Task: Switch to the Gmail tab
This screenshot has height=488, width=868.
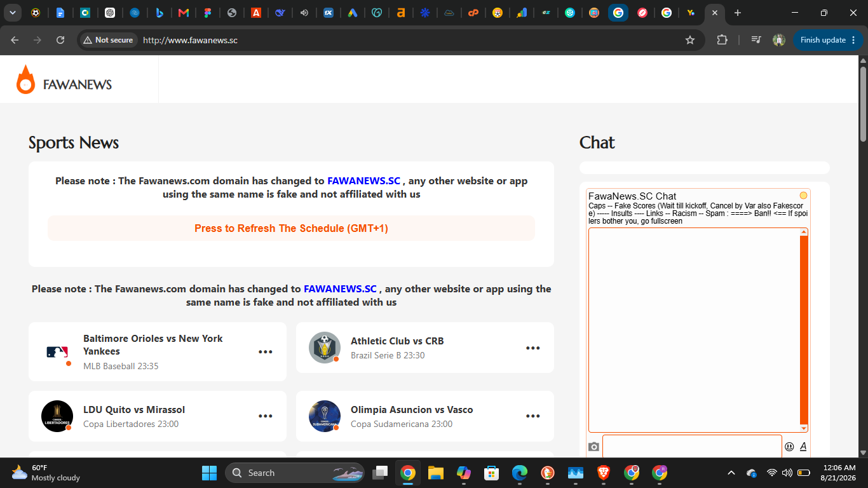Action: (x=183, y=13)
